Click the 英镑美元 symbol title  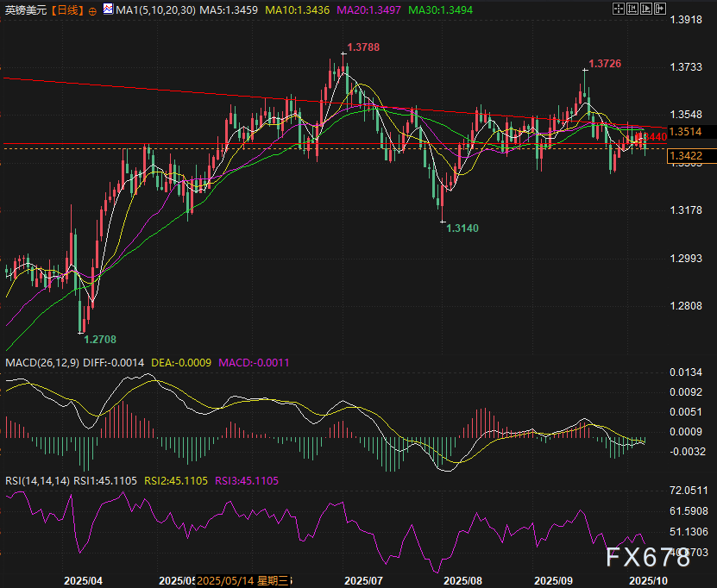pos(24,10)
